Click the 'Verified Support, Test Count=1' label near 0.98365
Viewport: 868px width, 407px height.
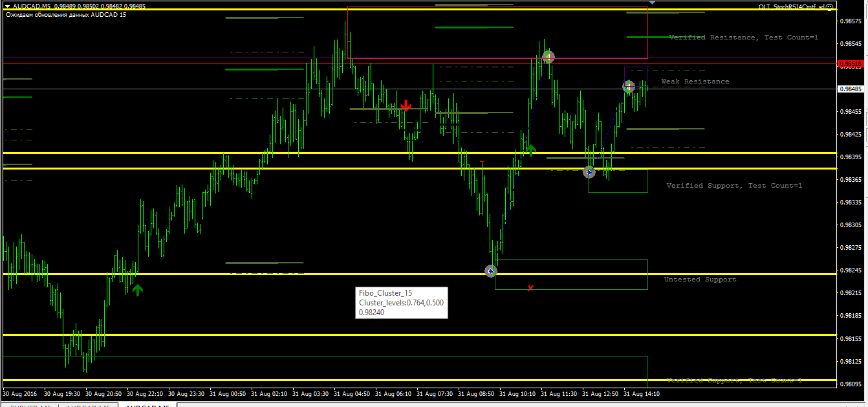pos(735,186)
